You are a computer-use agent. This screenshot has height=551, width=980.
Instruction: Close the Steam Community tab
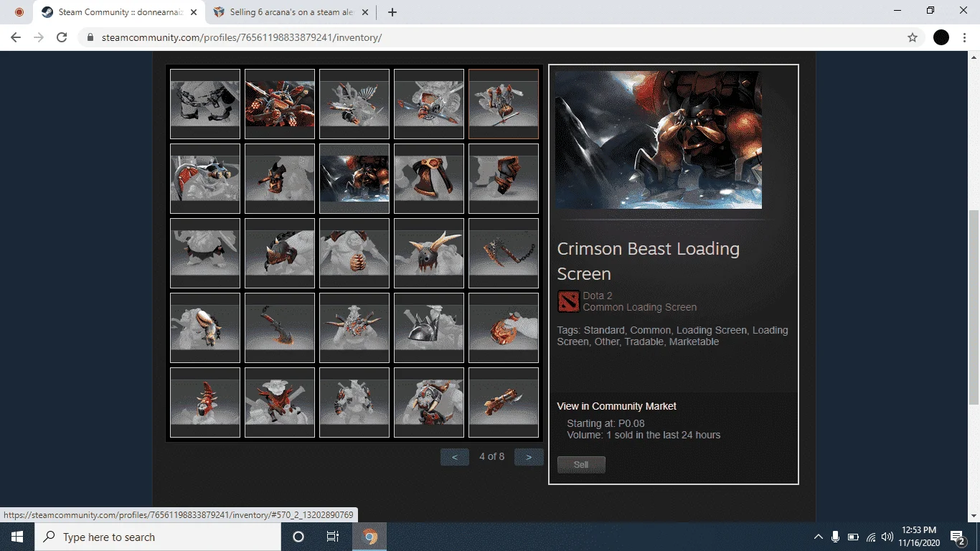[x=193, y=12]
